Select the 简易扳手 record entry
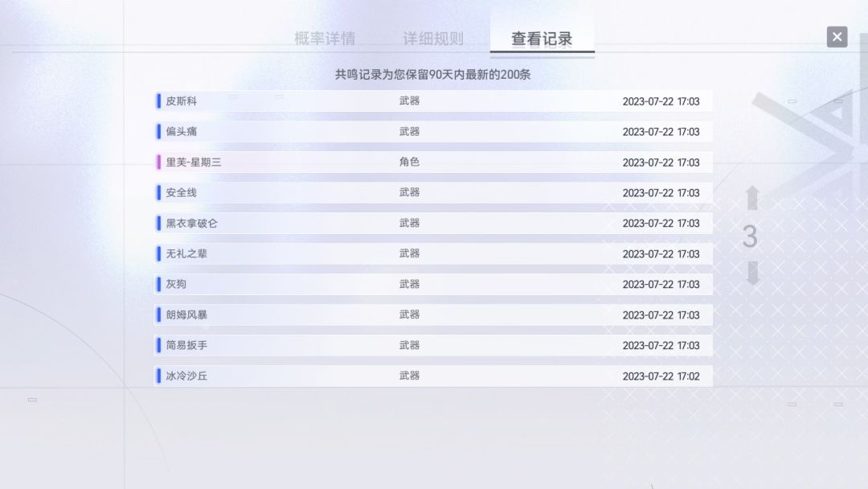Image resolution: width=868 pixels, height=489 pixels. [x=433, y=345]
